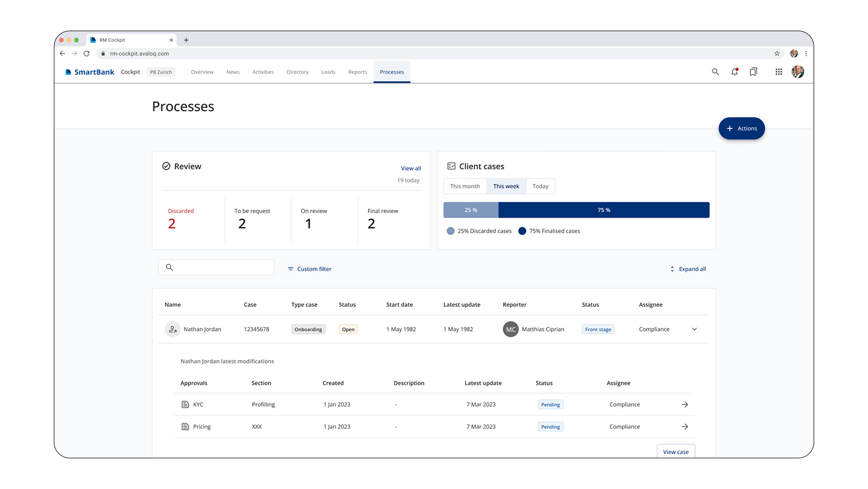The image size is (868, 489).
Task: Select the Today period
Action: [541, 186]
